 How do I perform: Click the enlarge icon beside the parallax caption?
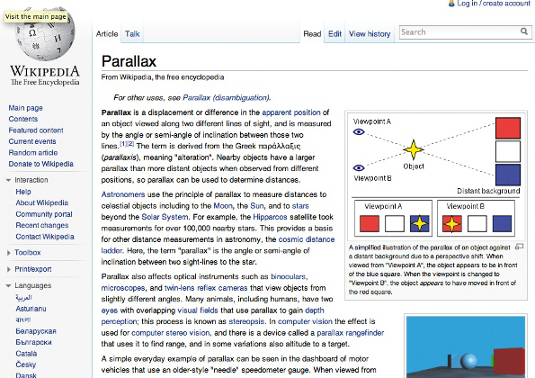pos(519,246)
